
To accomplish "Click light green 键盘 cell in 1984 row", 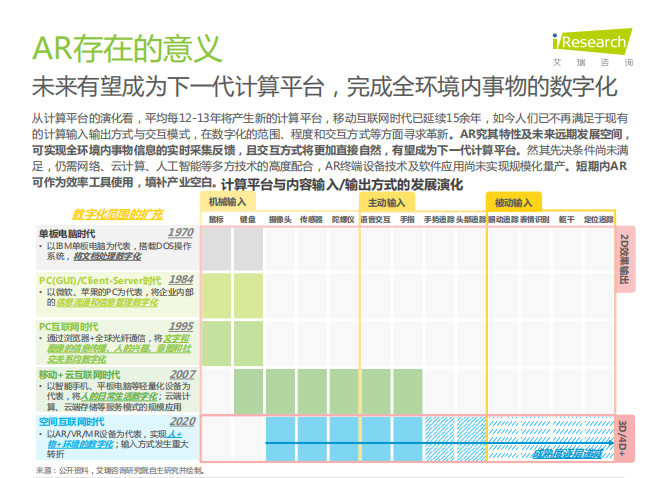I will coord(248,296).
